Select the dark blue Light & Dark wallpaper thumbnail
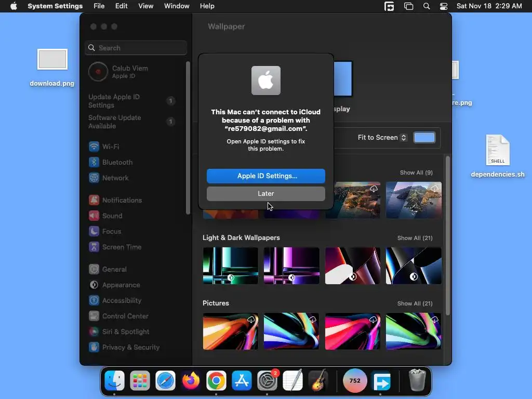532x399 pixels. pos(414,265)
